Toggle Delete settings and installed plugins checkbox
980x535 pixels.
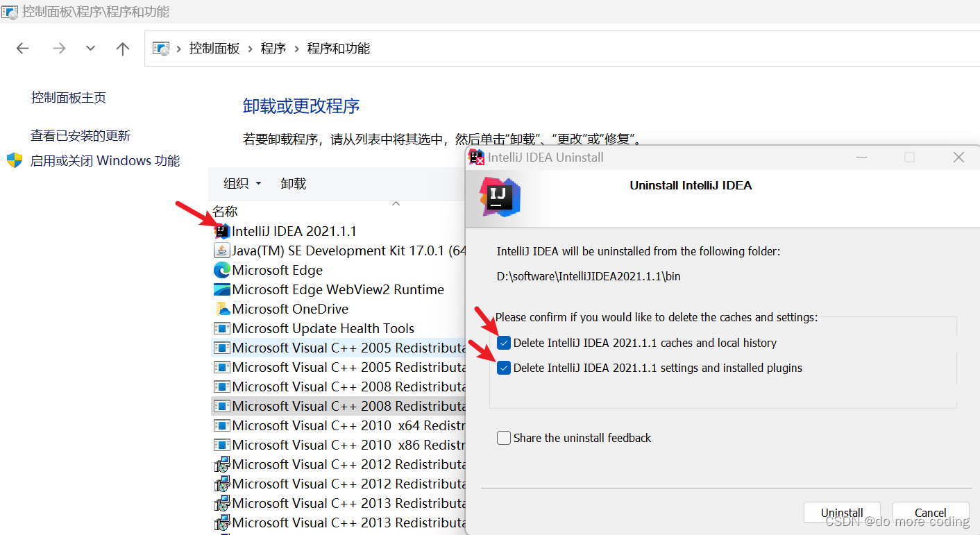504,368
